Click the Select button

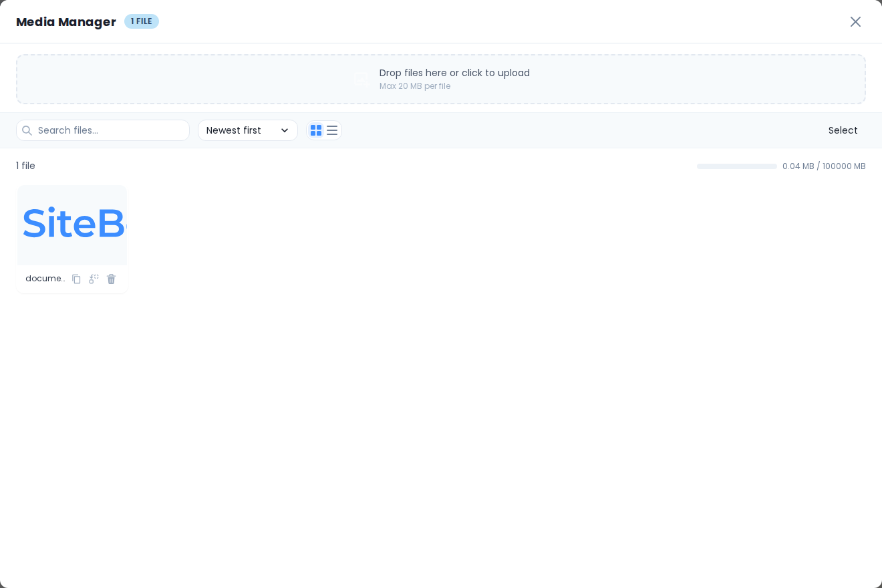click(x=843, y=130)
